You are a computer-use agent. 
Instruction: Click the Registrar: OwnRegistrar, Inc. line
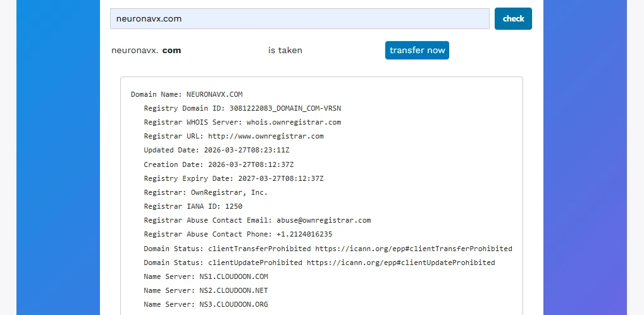[206, 192]
